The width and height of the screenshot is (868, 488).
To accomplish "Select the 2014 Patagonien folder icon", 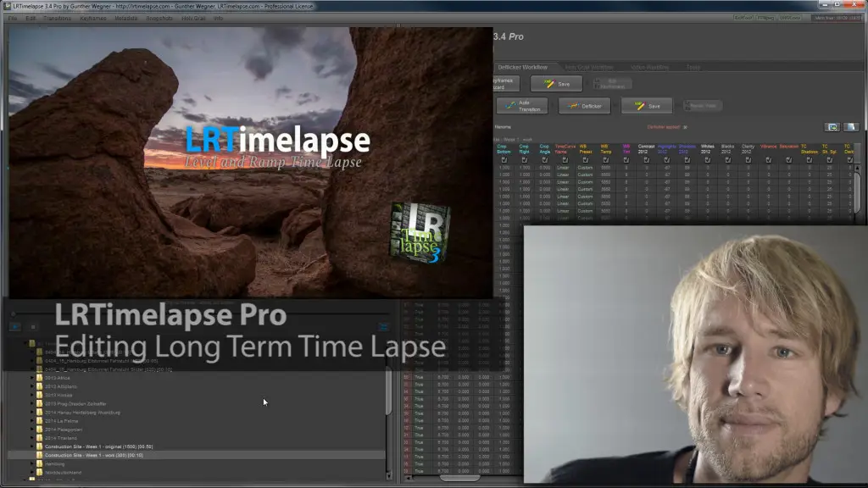I will [x=39, y=430].
